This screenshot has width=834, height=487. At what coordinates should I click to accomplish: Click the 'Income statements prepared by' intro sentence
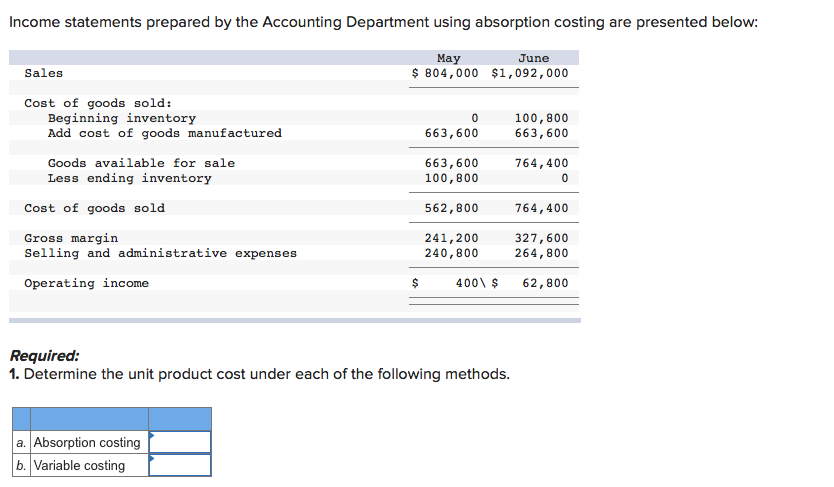[383, 22]
